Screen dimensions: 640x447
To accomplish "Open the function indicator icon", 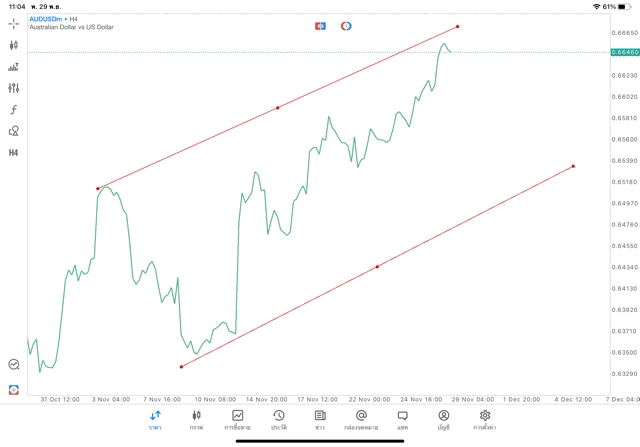I will 13,109.
